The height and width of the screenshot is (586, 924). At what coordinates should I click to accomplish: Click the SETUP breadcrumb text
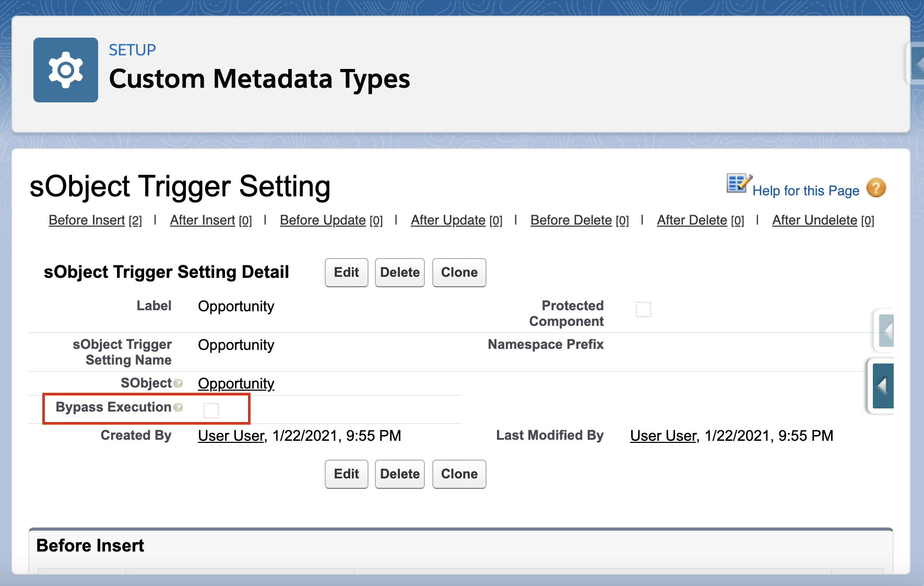tap(132, 50)
